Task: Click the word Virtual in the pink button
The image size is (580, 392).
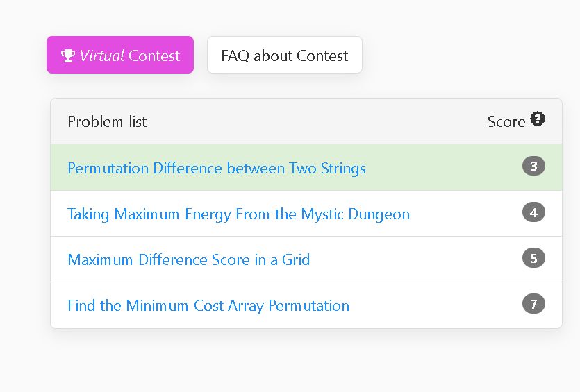Action: pyautogui.click(x=101, y=56)
